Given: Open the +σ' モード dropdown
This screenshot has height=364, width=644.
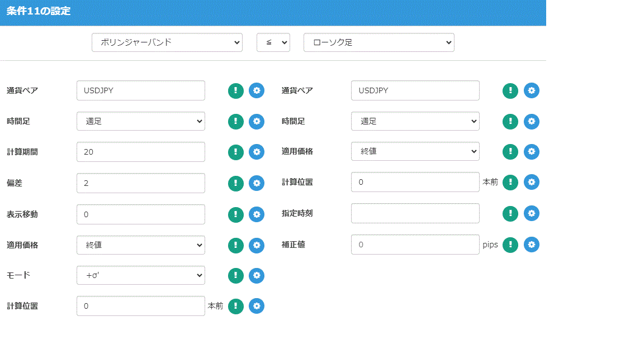Looking at the screenshot, I should tap(140, 275).
